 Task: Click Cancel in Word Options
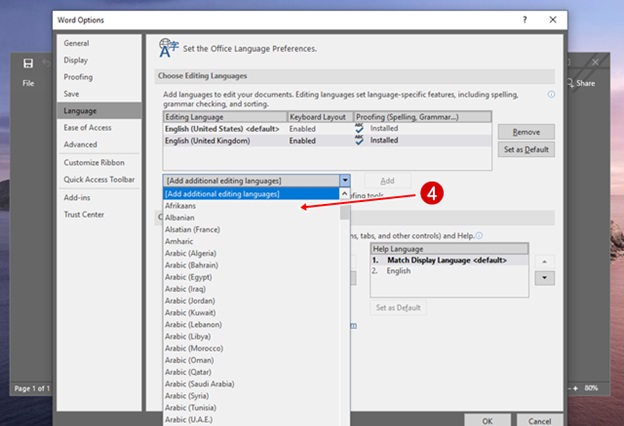[x=540, y=421]
